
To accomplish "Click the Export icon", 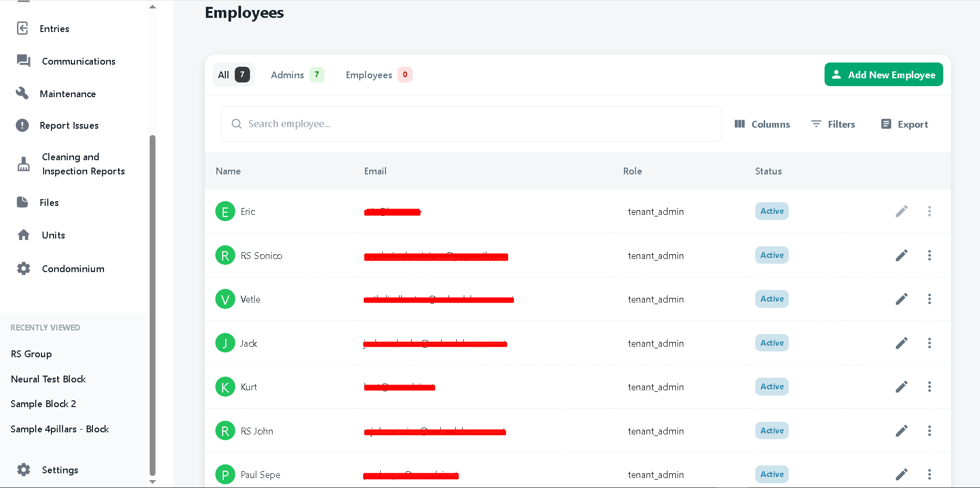I will [x=904, y=124].
